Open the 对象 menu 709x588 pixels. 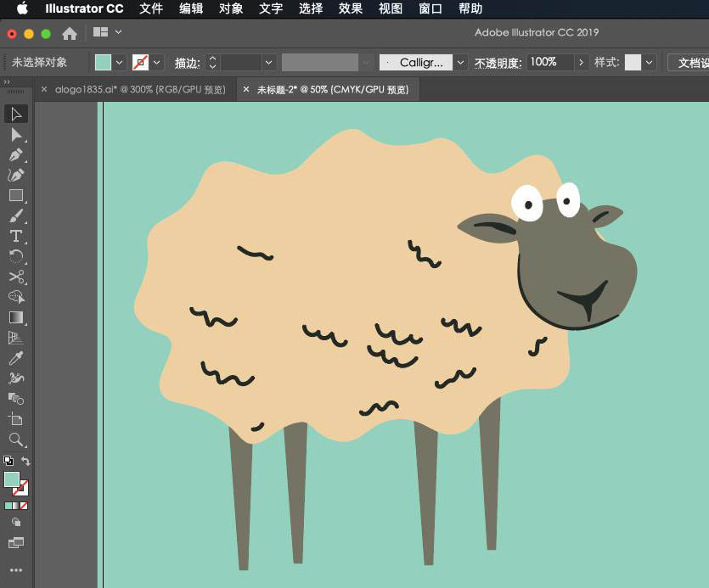[x=231, y=8]
